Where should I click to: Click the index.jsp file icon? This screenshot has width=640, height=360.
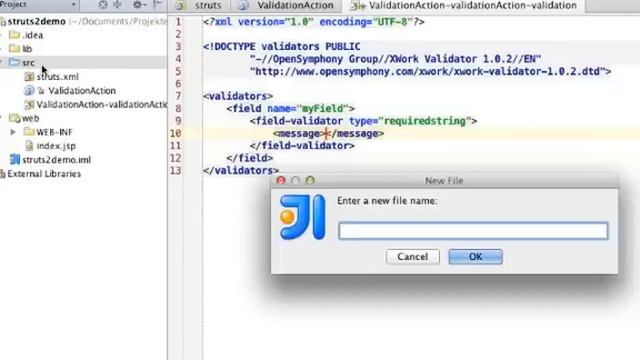(x=29, y=146)
